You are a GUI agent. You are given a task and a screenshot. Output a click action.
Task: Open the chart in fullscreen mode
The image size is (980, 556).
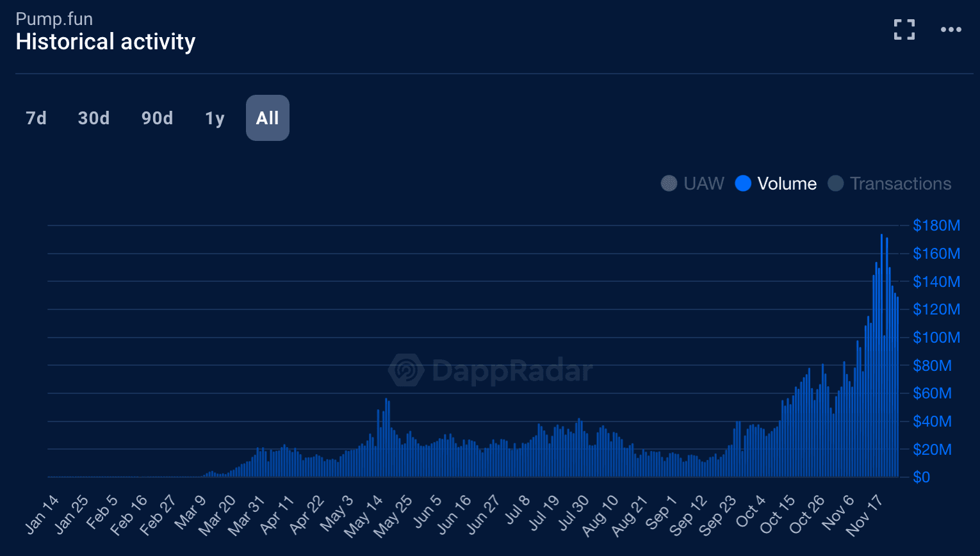[904, 29]
